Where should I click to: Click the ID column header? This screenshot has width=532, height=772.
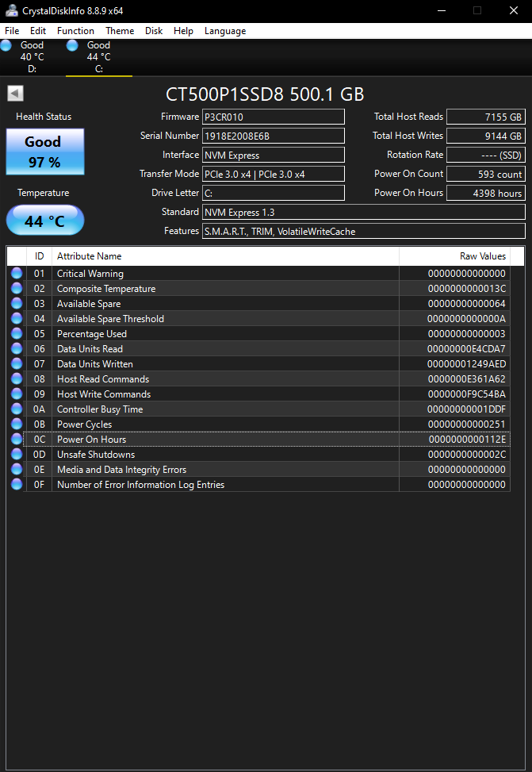[x=39, y=256]
